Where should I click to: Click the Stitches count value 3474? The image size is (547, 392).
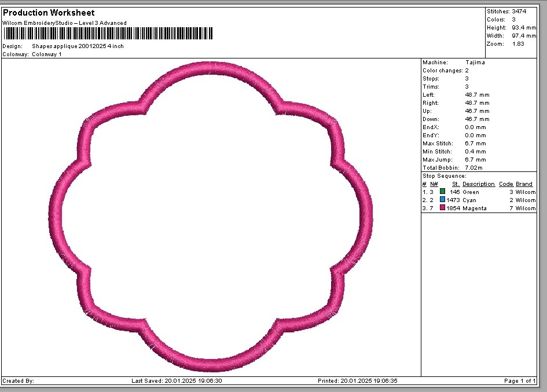tap(519, 12)
